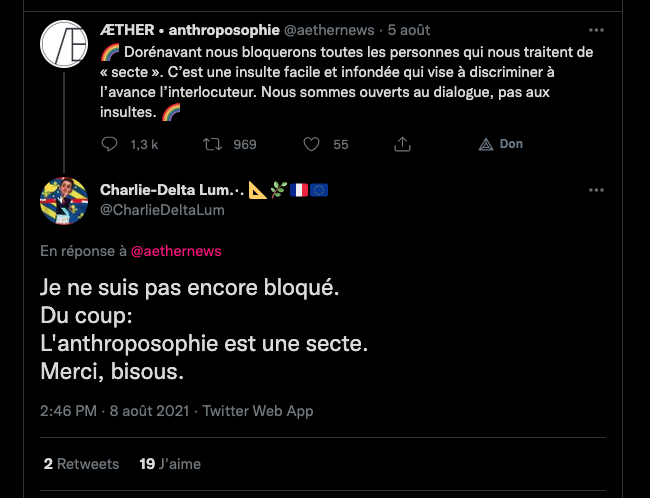Open Charlie-Delta Lum's profile picture
This screenshot has height=498, width=650.
point(65,200)
